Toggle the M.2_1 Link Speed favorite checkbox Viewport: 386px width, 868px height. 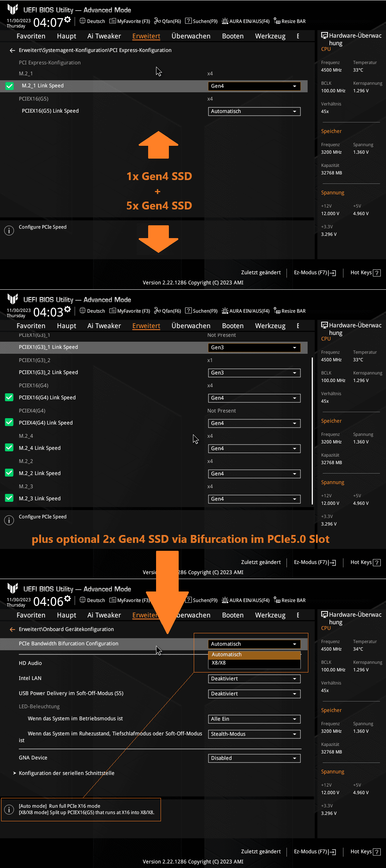(9, 86)
